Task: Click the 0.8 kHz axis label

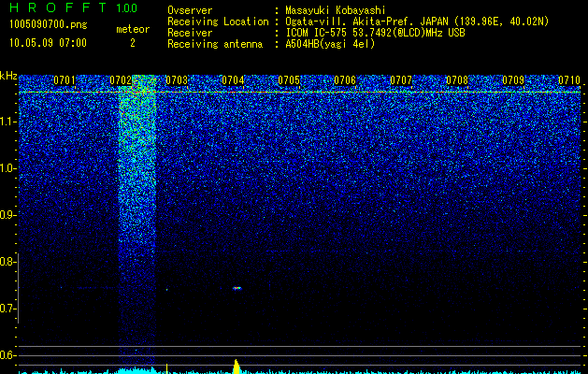Action: coord(7,262)
